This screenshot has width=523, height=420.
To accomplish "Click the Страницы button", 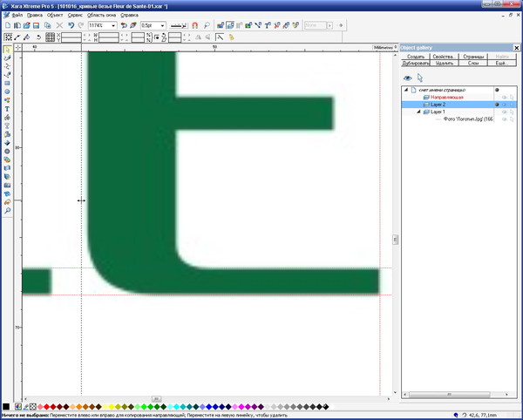I will (473, 57).
